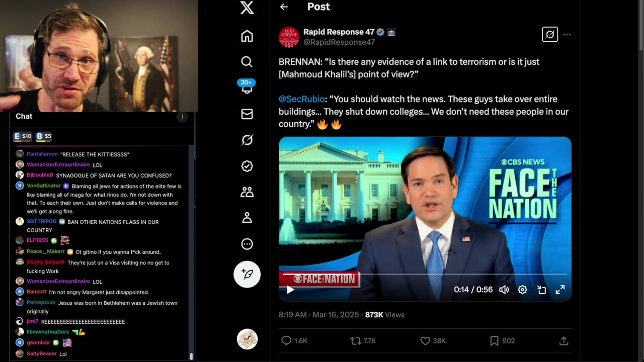Viewport: 644px width, 362px height.
Task: Click "RELEASE THE KITTIESSSS" chat message
Action: (95, 154)
